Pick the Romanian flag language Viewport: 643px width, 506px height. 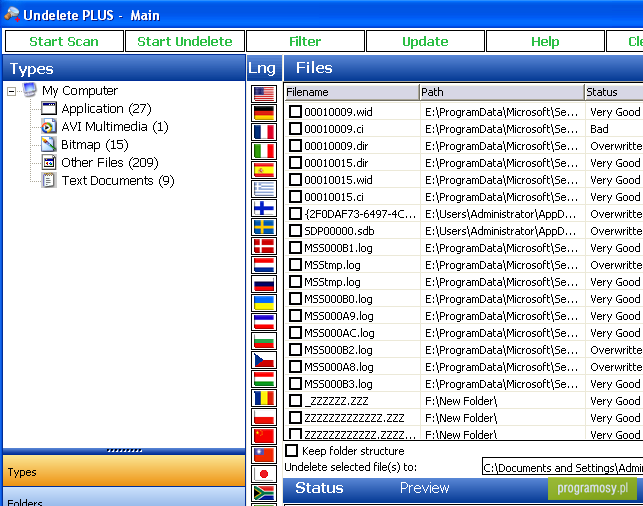click(x=264, y=398)
